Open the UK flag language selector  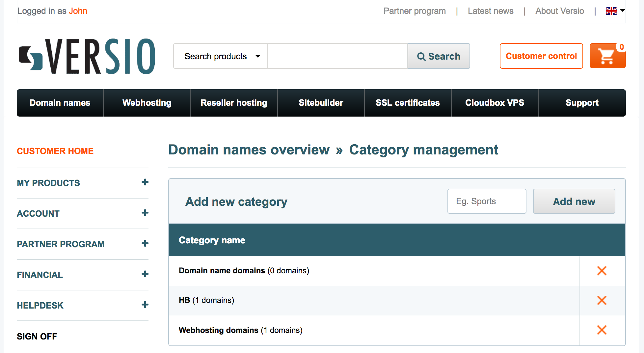click(615, 11)
